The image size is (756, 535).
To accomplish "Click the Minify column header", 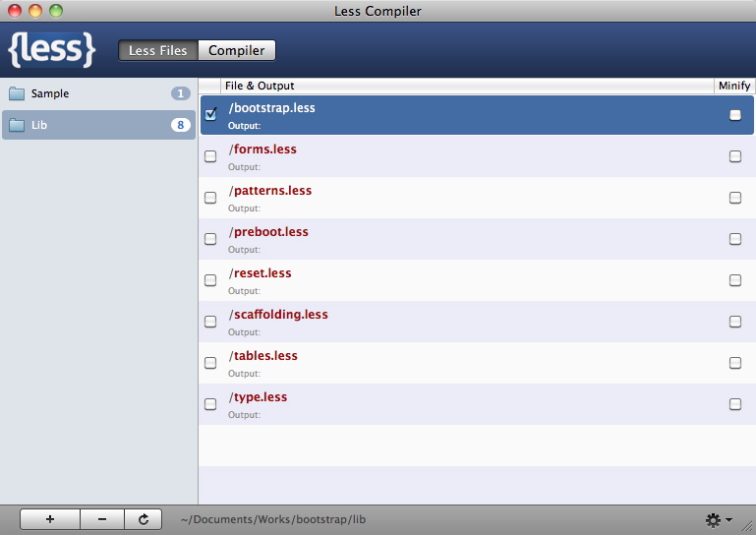I will [733, 86].
